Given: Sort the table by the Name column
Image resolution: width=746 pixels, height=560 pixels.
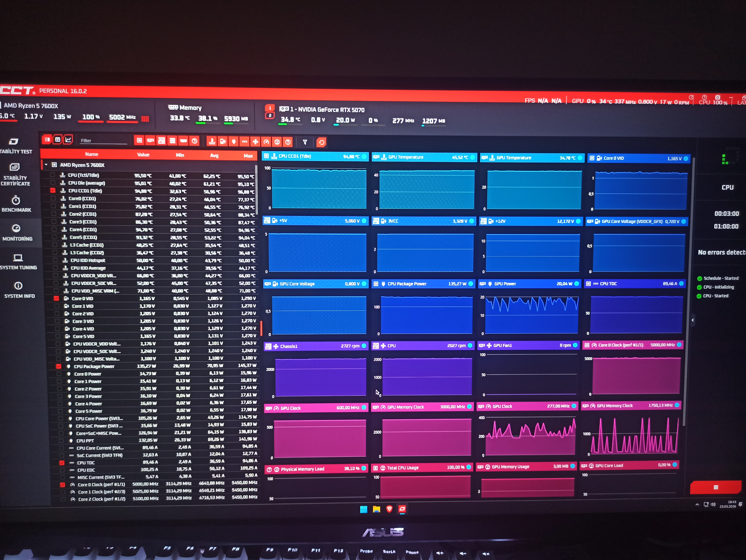Looking at the screenshot, I should coord(92,154).
